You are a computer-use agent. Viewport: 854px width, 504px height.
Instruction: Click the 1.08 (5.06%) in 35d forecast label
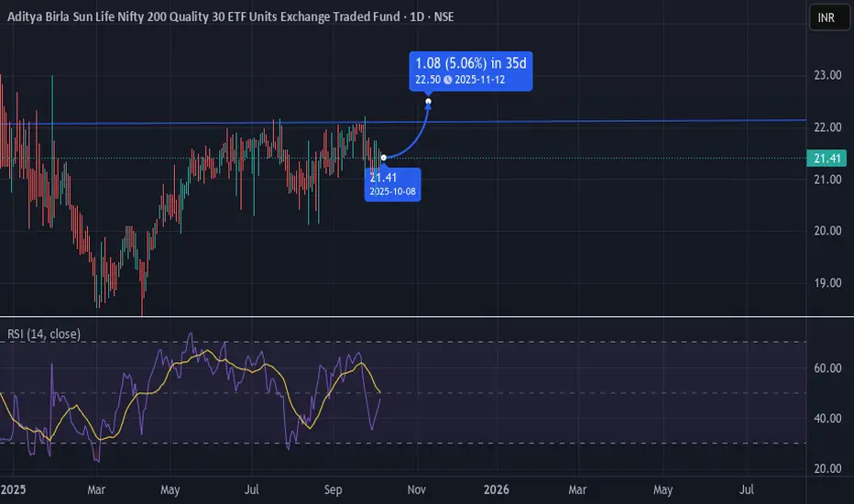(471, 71)
